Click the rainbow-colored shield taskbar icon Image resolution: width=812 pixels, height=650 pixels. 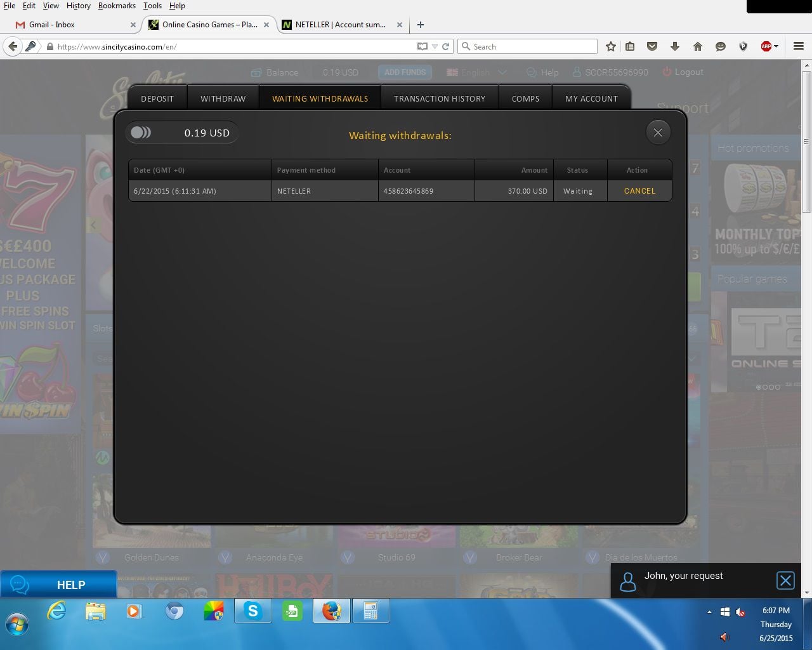click(x=214, y=611)
